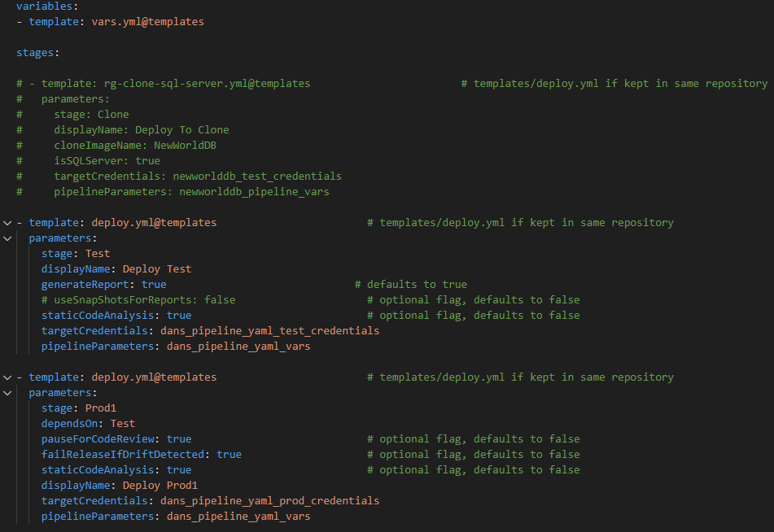Click the stages keyword
Image resolution: width=774 pixels, height=532 pixels.
tap(36, 53)
